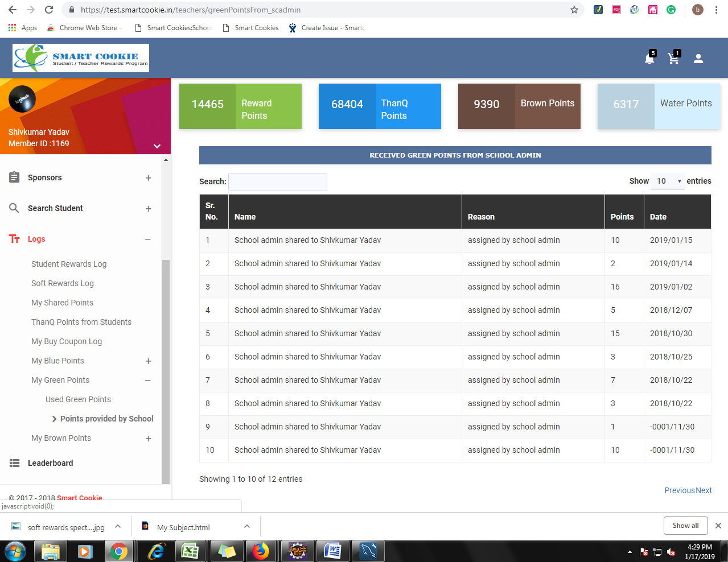Bookmark this page with star icon
Screen dimensions: 728x562
[574, 10]
